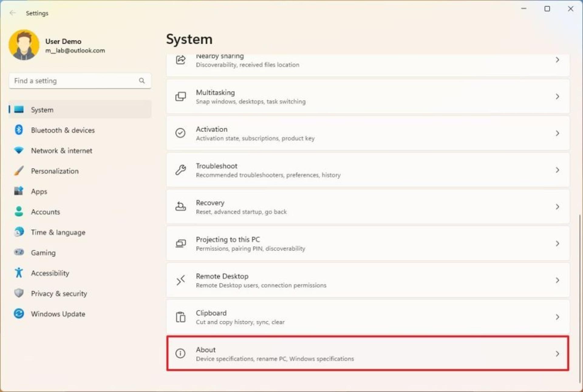Open Recovery using its right chevron
Screen dimensions: 583x392
click(x=557, y=207)
